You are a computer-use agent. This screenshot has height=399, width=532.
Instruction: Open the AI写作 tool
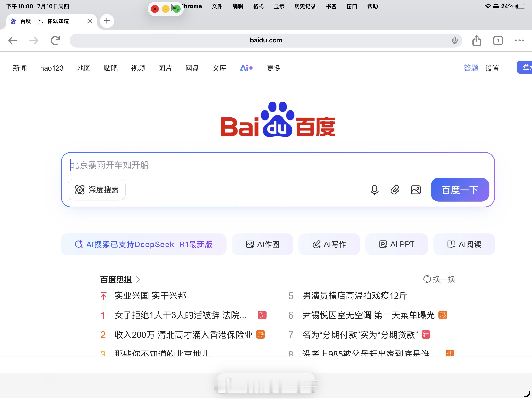[329, 244]
